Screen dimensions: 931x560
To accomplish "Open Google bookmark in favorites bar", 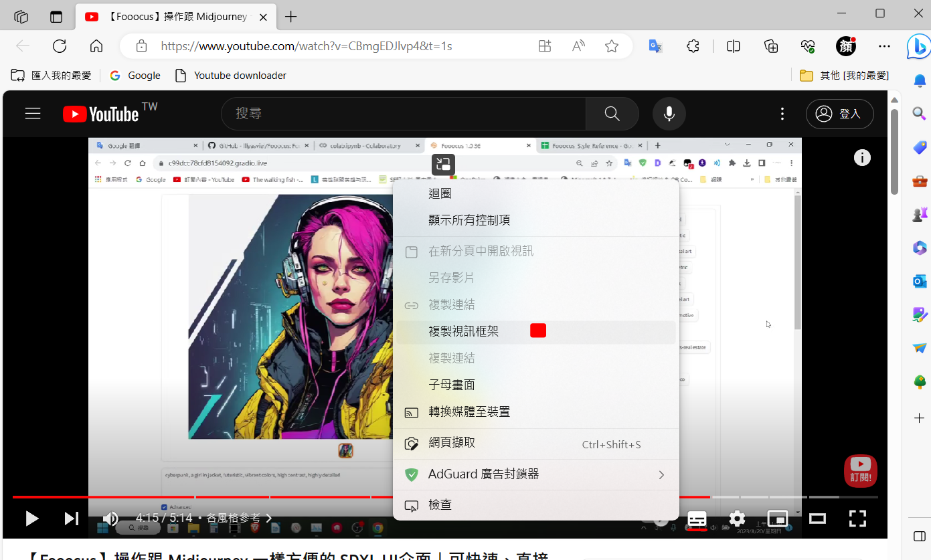I will (x=135, y=76).
